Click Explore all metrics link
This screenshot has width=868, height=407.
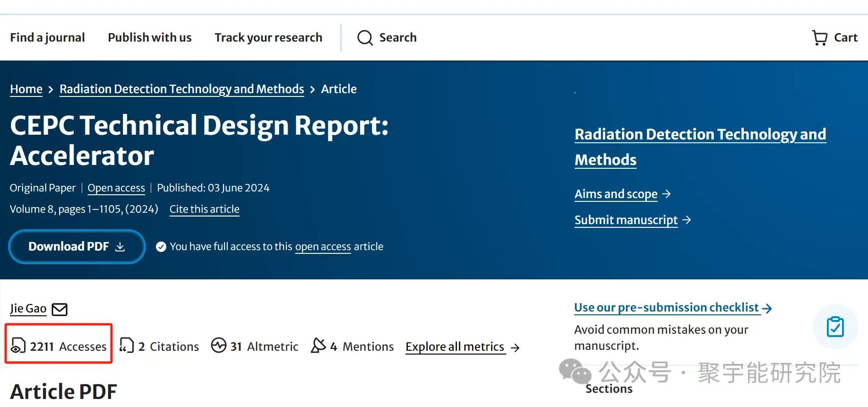455,347
